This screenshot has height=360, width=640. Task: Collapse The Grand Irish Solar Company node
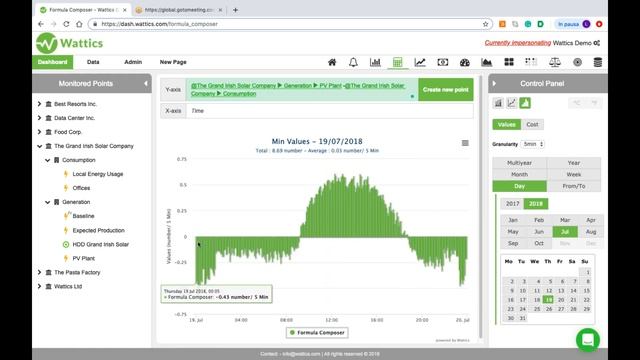[x=40, y=146]
